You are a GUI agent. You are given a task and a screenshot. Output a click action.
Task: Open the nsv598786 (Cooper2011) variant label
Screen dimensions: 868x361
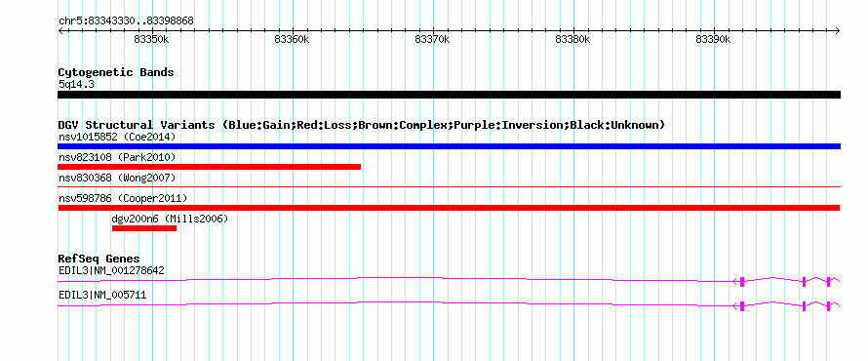coord(123,198)
